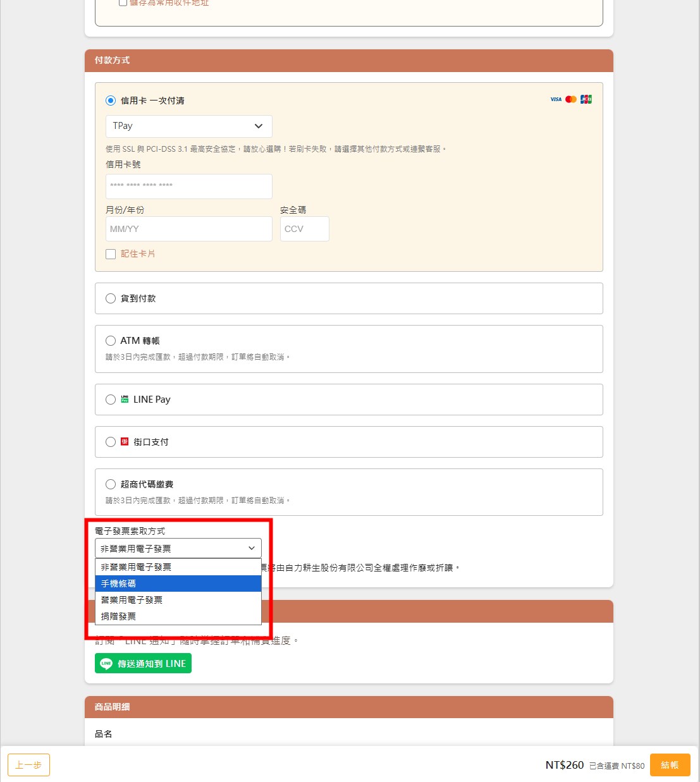Click the Visa card logo
The width and height of the screenshot is (700, 782).
click(x=555, y=99)
